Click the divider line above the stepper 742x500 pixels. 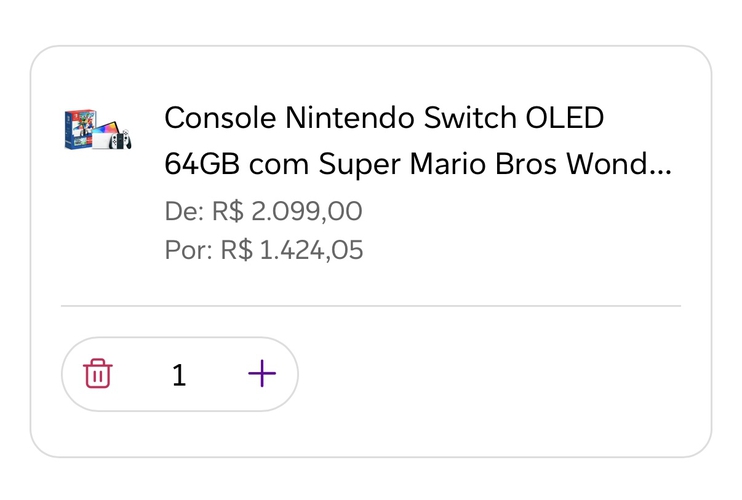(370, 305)
